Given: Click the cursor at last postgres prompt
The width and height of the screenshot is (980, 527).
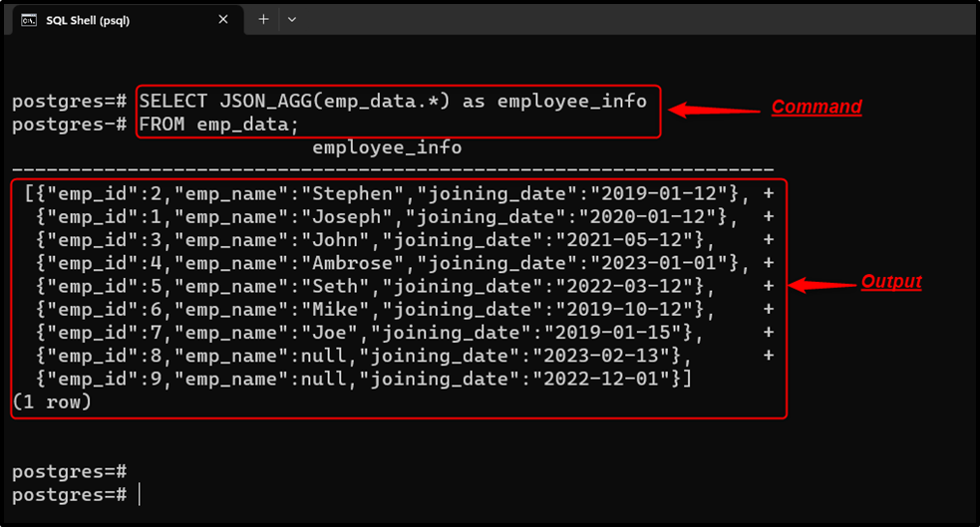Looking at the screenshot, I should (x=140, y=495).
